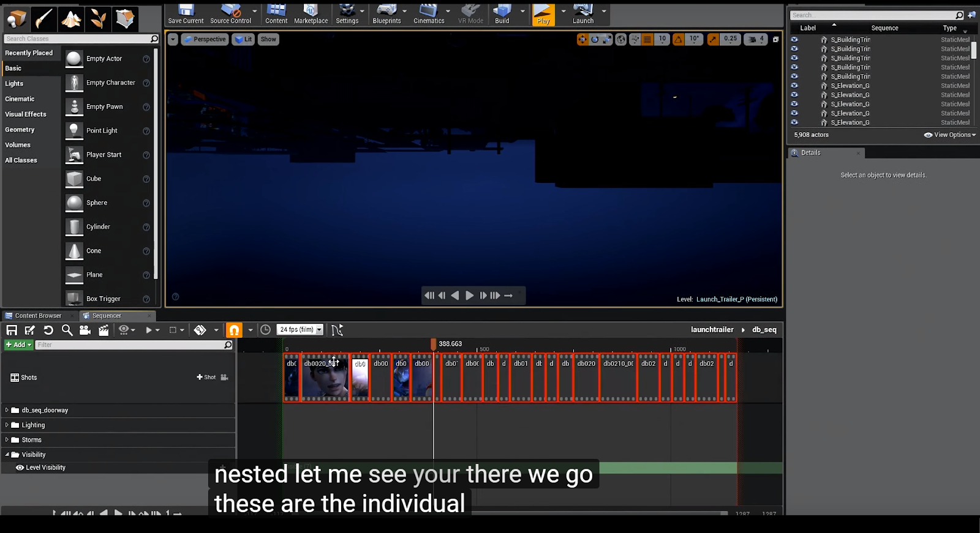This screenshot has width=980, height=533.
Task: Jump to end in viewport transport controls
Action: coord(495,296)
